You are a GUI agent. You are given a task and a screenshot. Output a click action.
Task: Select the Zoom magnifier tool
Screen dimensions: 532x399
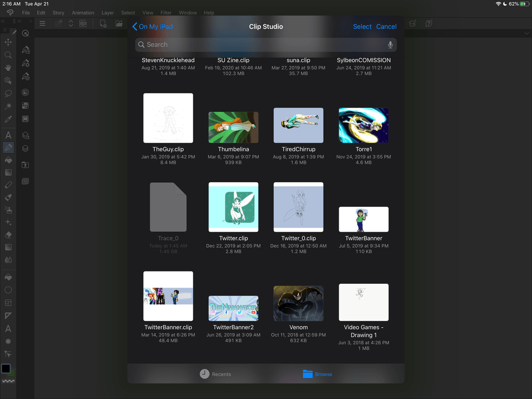click(8, 55)
